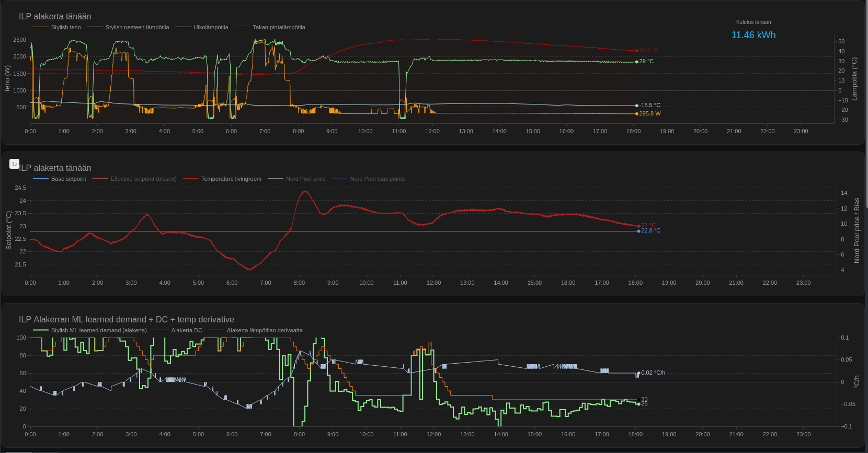868x453 pixels.
Task: Select the 295.8 W power end-point marker
Action: click(637, 113)
